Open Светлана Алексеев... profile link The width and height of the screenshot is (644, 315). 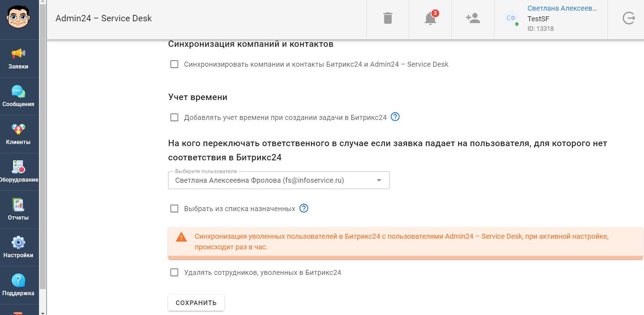pyautogui.click(x=562, y=8)
